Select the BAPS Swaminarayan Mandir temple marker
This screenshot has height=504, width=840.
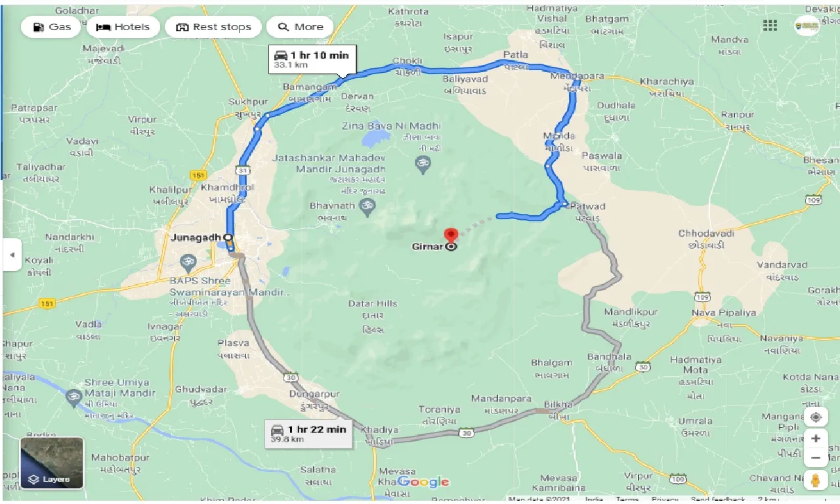click(188, 263)
